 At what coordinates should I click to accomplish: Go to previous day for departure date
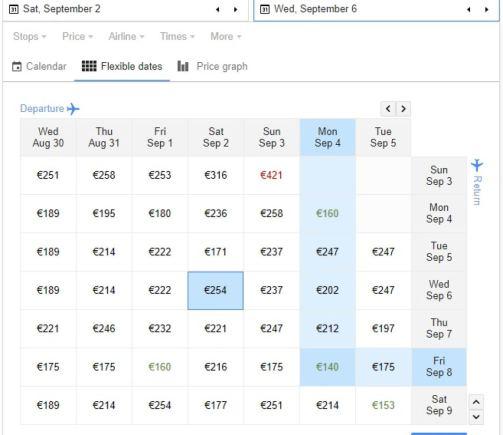coord(218,9)
